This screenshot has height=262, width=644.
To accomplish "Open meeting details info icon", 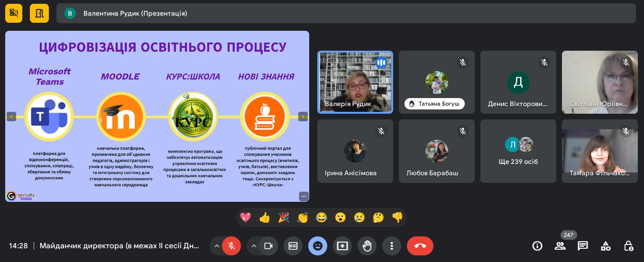I will point(537,246).
